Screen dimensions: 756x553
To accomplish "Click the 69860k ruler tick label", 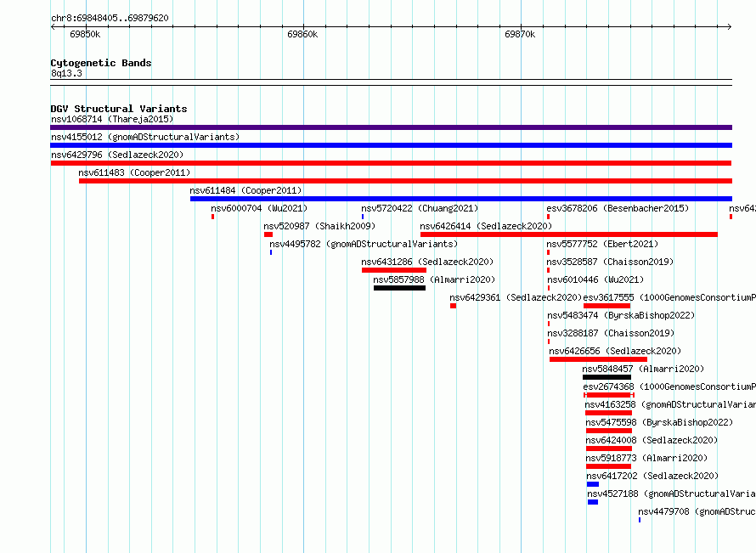I will (302, 34).
